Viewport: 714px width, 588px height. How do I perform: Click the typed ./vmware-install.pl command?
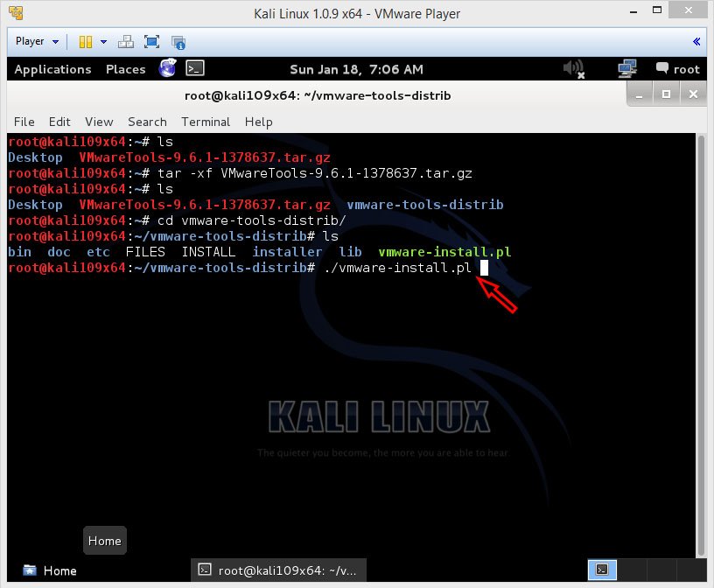tap(397, 268)
